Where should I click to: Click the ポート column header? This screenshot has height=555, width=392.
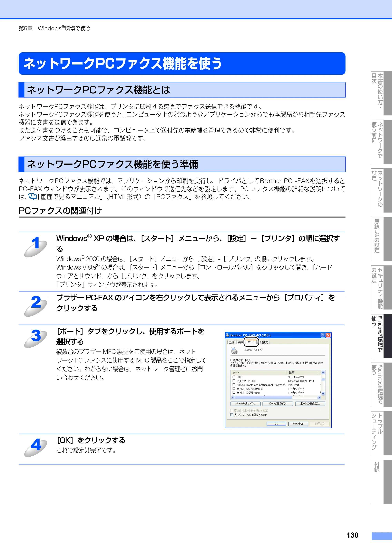tap(259, 372)
